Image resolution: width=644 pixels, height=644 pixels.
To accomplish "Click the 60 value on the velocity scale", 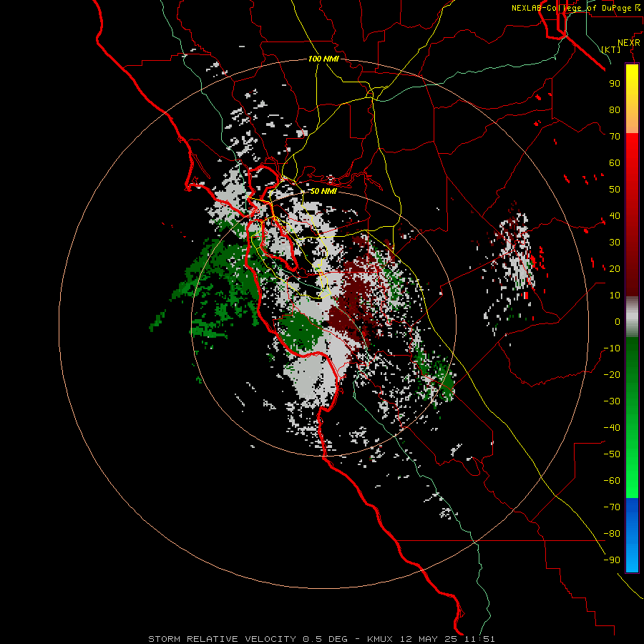I will pyautogui.click(x=615, y=162).
